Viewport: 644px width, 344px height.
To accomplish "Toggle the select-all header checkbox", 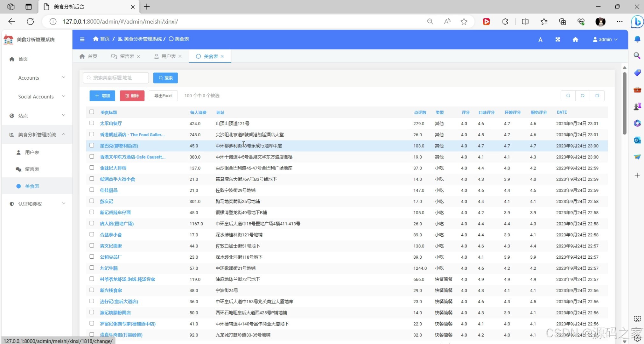I will [92, 112].
